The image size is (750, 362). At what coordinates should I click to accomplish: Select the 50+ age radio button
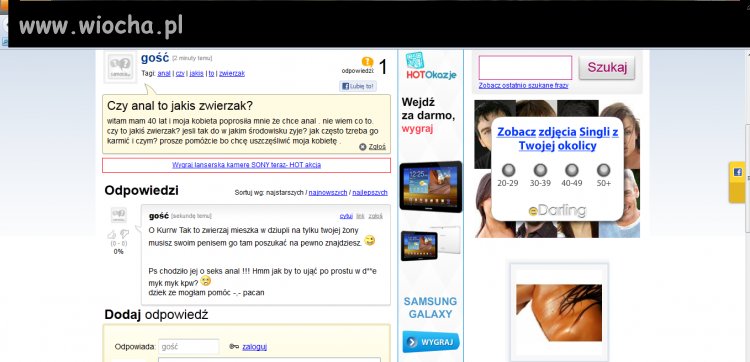[x=604, y=170]
